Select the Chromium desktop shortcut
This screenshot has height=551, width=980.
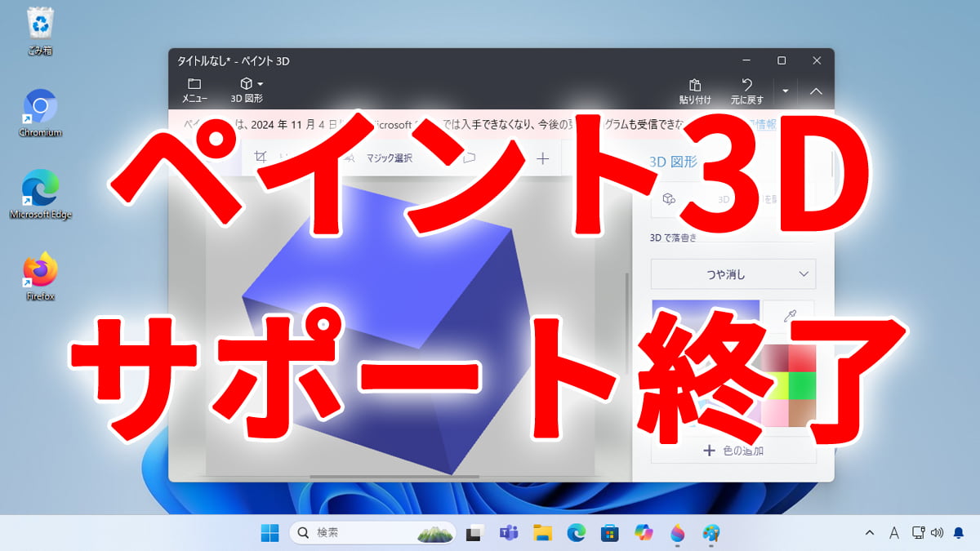tap(40, 114)
